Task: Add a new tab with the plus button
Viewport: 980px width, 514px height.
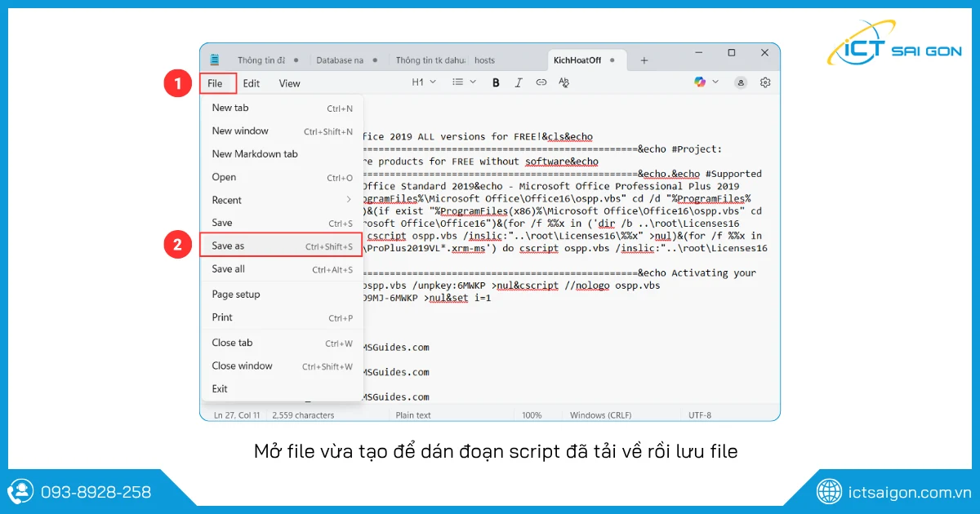Action: tap(644, 60)
